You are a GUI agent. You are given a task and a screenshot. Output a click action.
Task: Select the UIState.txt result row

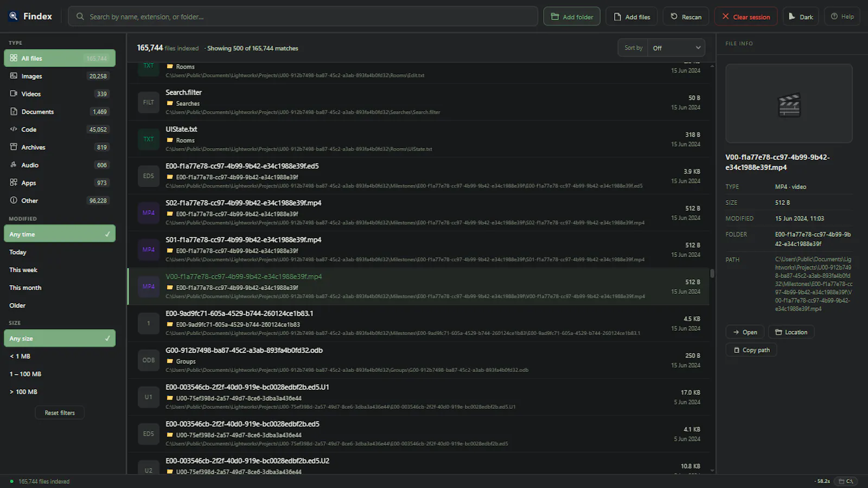coord(418,139)
